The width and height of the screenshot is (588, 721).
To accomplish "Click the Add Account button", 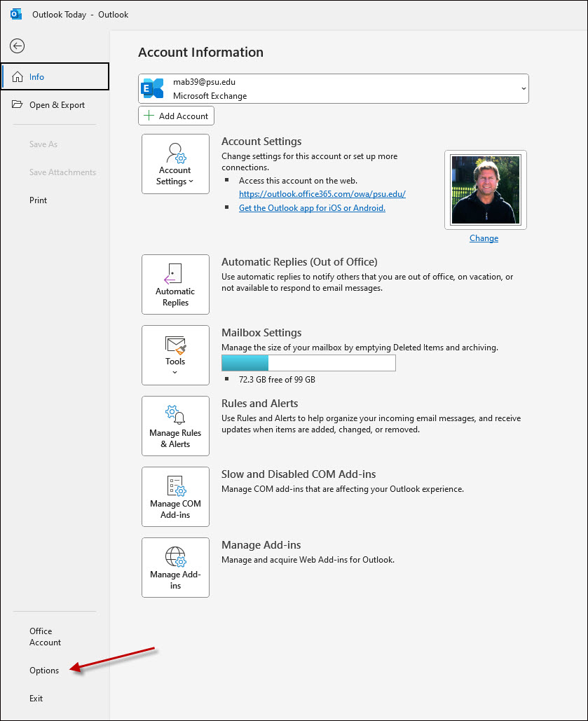I will click(x=176, y=116).
